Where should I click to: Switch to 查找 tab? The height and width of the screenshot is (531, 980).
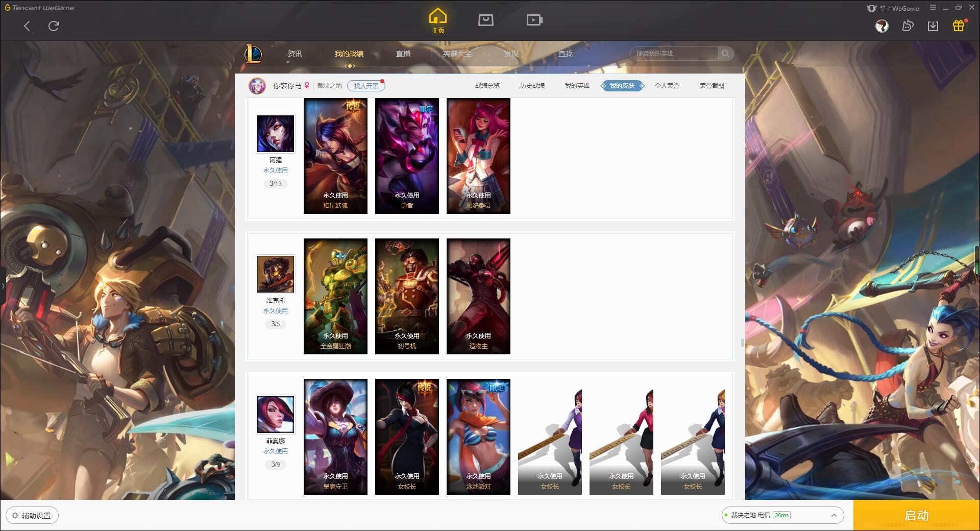[566, 54]
